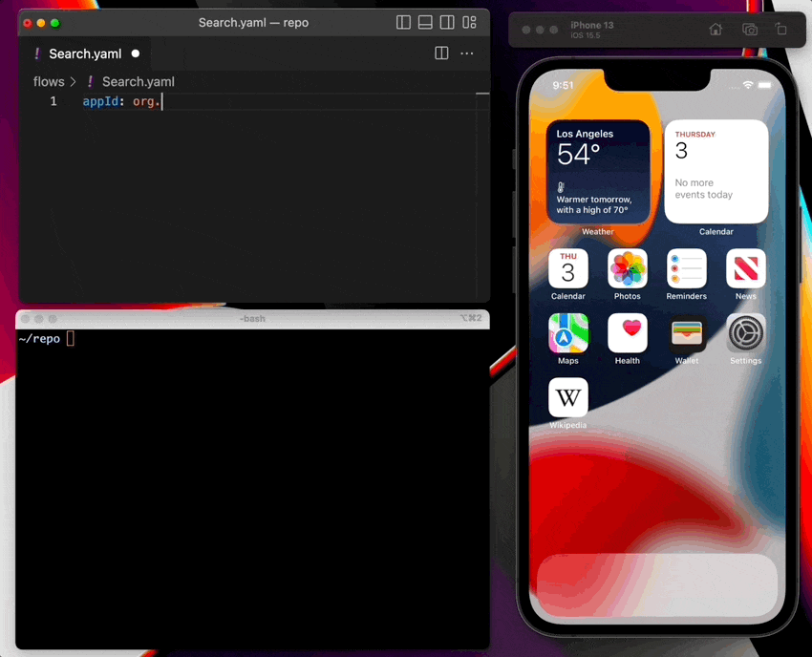Close unsaved Search.yaml tab via dot
The image size is (812, 657).
tap(136, 53)
